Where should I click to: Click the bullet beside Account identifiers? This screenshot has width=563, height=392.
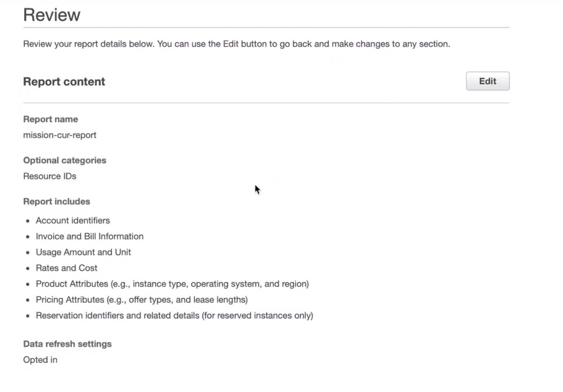coord(28,221)
